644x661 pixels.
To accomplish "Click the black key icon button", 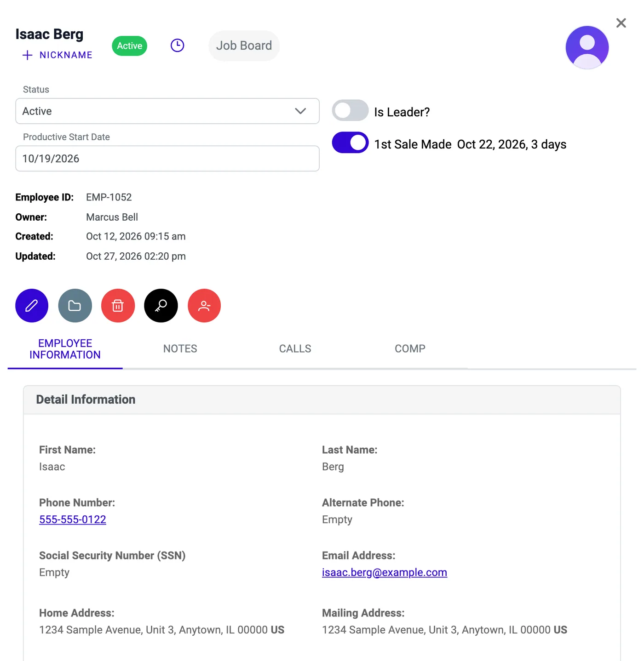I will coord(161,306).
